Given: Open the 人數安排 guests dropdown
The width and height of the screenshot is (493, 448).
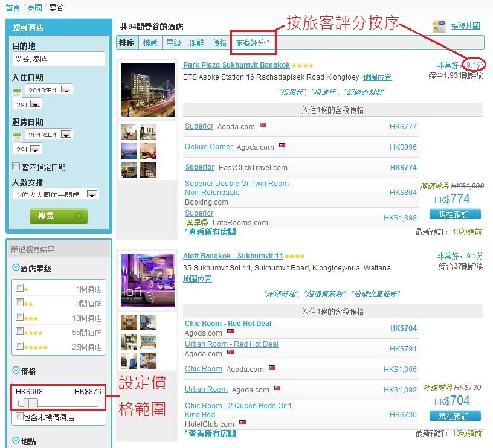Looking at the screenshot, I should pyautogui.click(x=56, y=194).
